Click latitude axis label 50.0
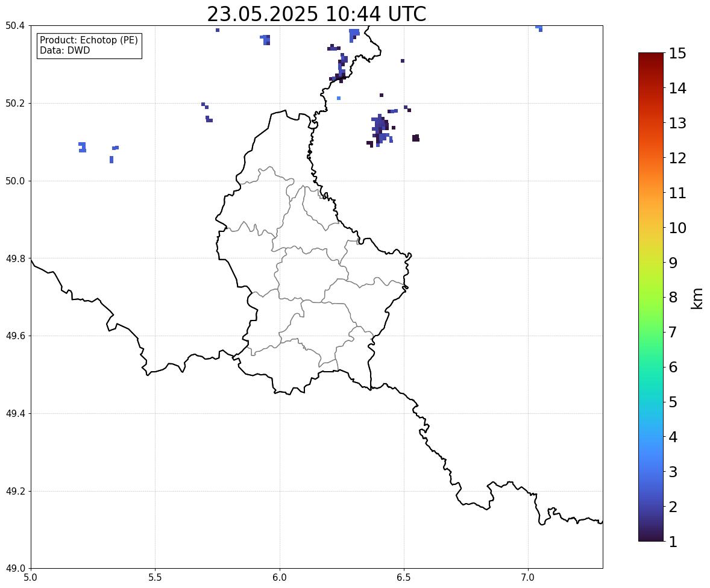Viewport: 710px width, 588px height. coord(15,181)
